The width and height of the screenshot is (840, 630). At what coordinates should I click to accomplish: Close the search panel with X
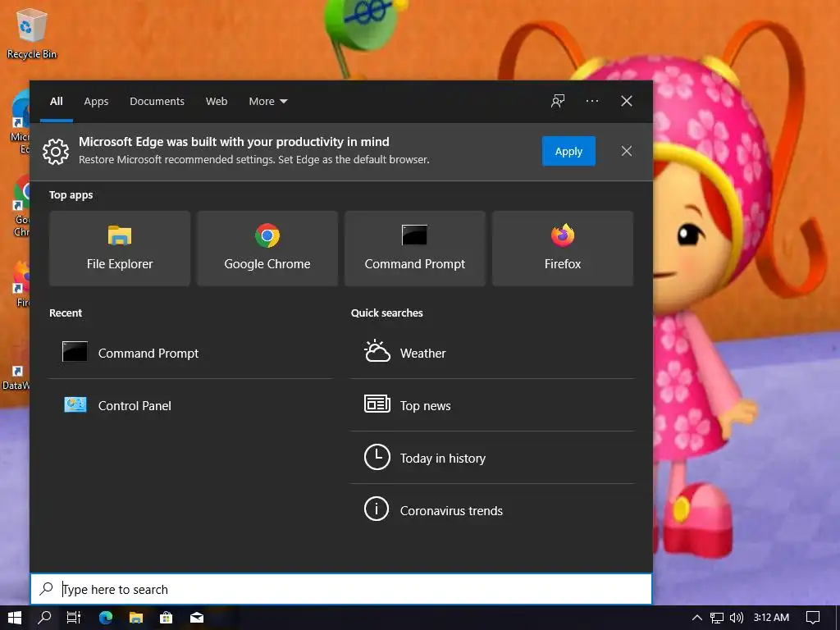[626, 101]
